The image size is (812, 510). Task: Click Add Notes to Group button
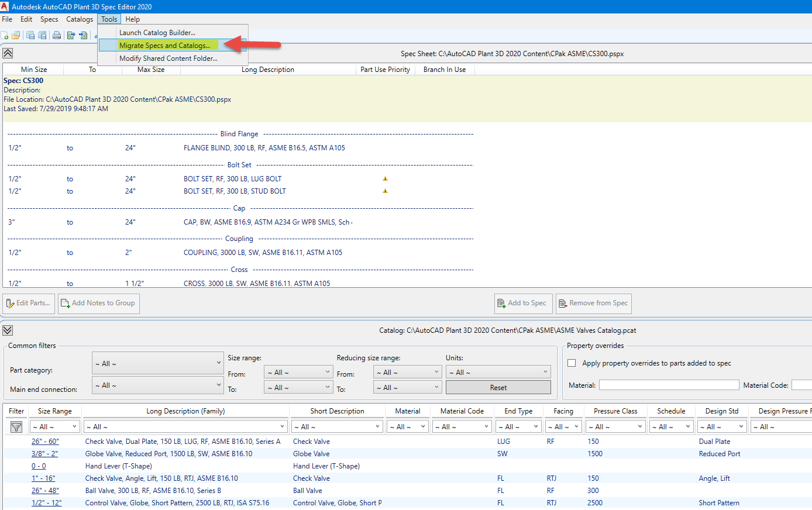click(x=98, y=303)
